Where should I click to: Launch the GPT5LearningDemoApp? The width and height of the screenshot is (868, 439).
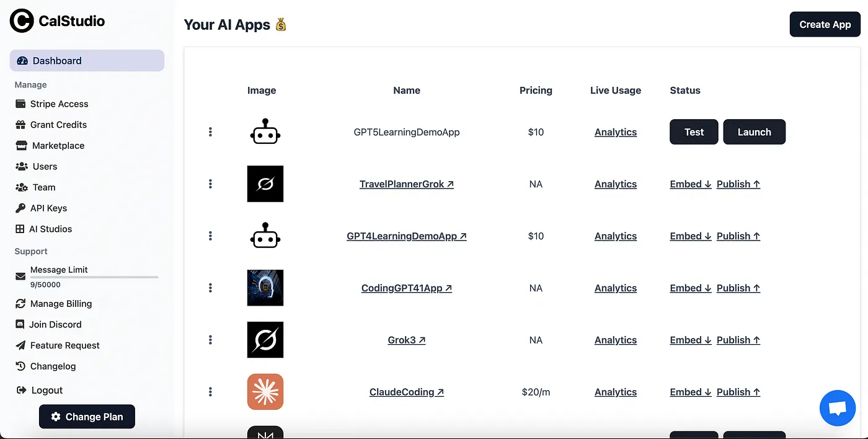click(x=754, y=131)
